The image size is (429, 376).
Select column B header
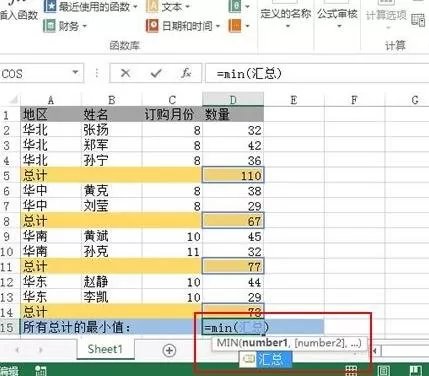click(x=112, y=100)
